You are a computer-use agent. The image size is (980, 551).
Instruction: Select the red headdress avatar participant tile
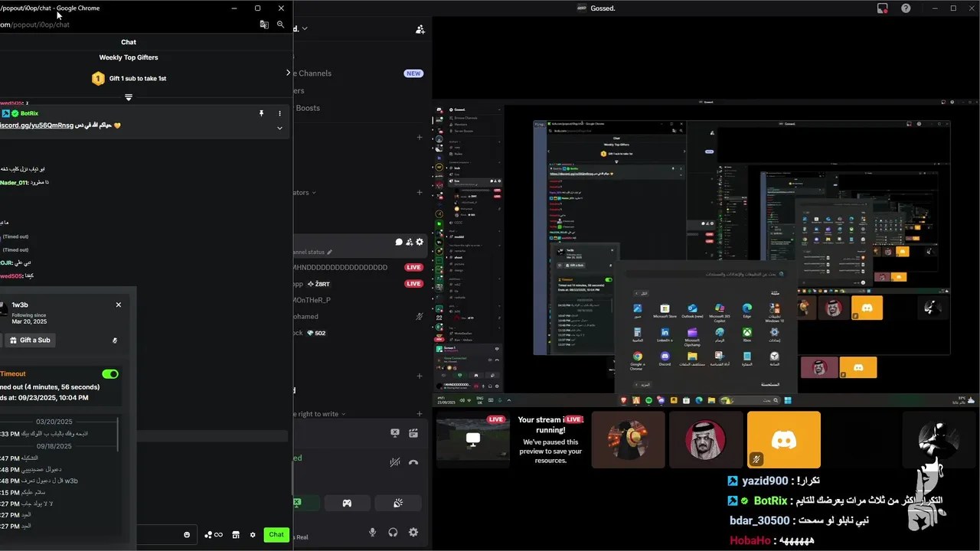(x=706, y=439)
